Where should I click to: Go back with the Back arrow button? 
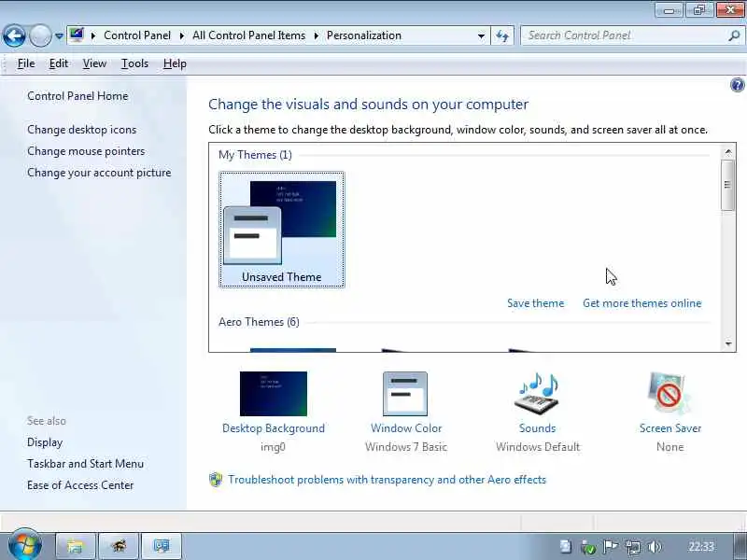[14, 35]
